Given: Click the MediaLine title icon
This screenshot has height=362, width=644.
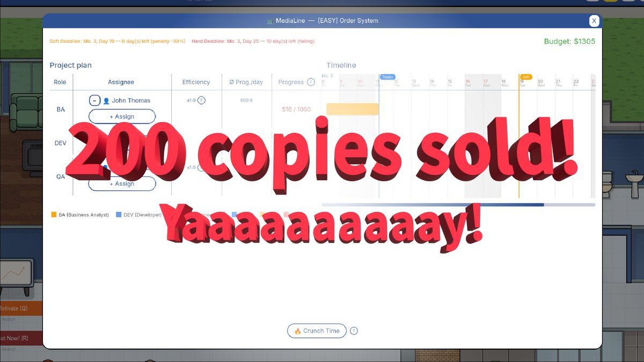Looking at the screenshot, I should (x=270, y=21).
